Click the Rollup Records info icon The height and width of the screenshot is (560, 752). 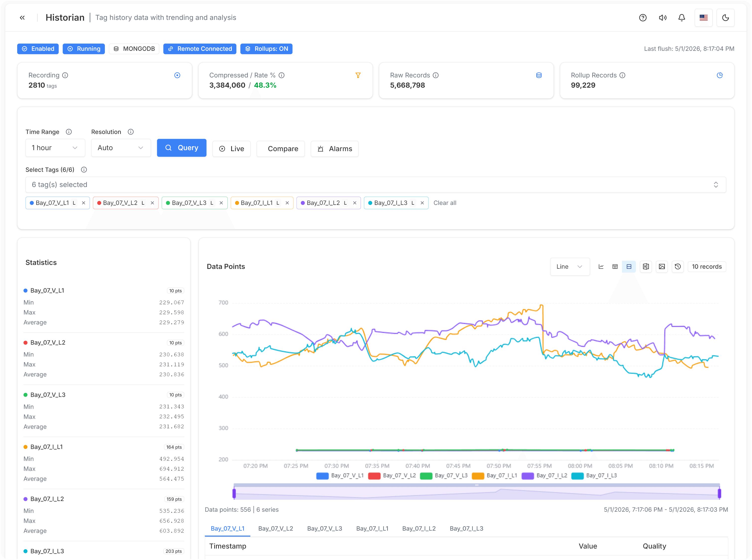(x=622, y=75)
